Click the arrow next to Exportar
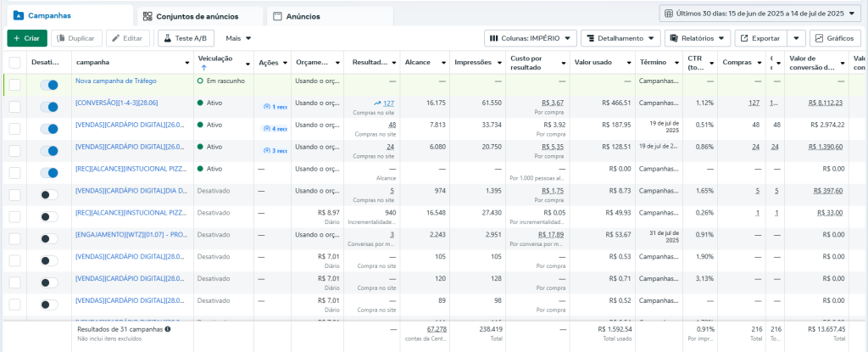Screen dimensions: 868x352 point(796,38)
